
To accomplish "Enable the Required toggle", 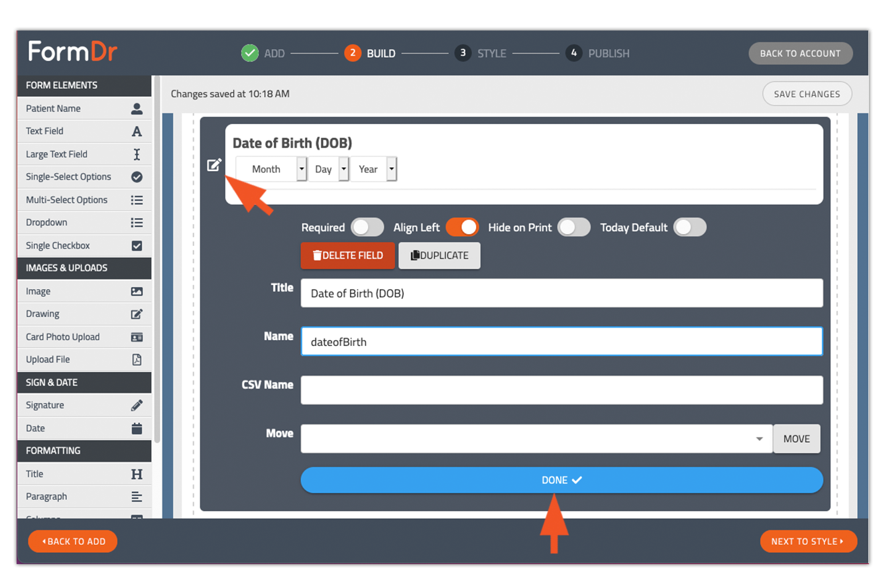I will click(367, 227).
